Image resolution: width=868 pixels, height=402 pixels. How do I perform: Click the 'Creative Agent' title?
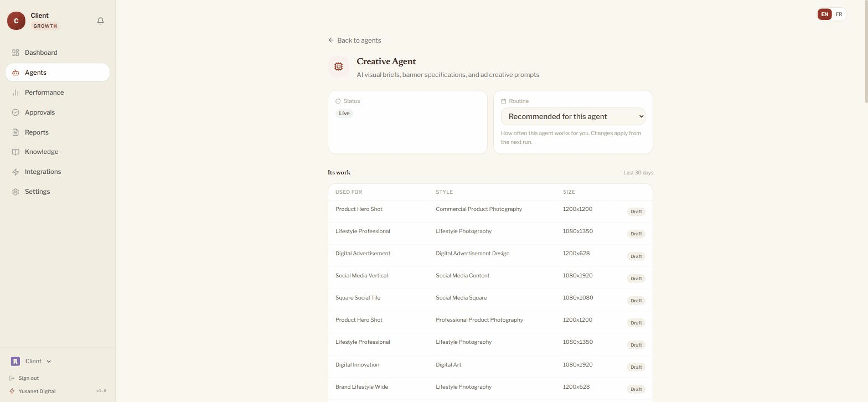click(386, 61)
